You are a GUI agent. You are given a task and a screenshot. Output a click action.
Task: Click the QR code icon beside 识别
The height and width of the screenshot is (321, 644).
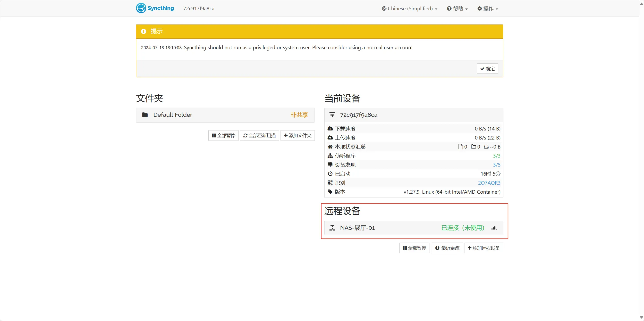coord(330,183)
